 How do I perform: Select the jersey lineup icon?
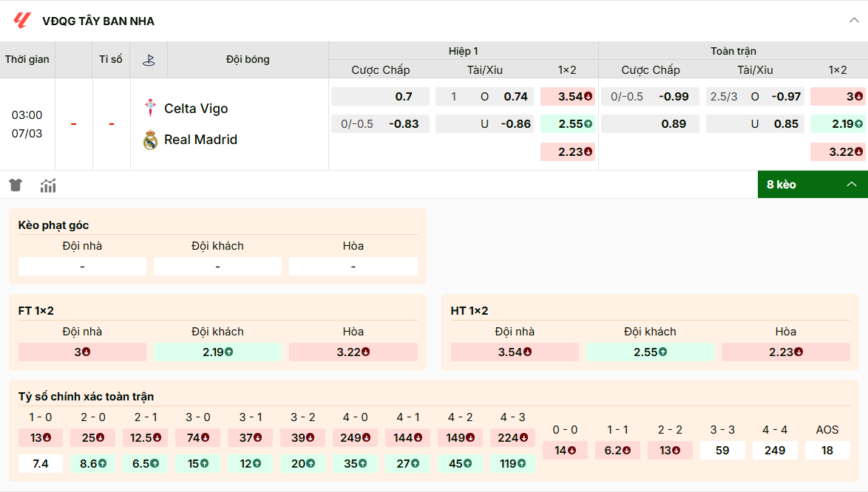tap(16, 185)
